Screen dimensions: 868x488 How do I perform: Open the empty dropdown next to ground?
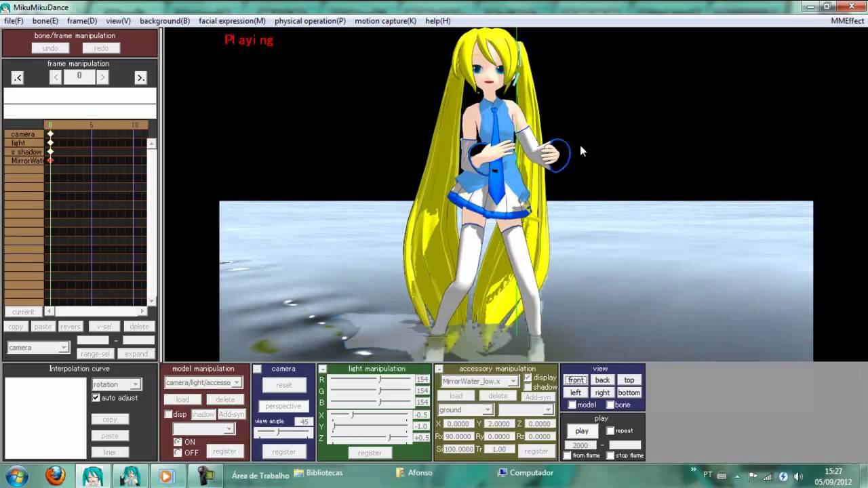[x=526, y=410]
